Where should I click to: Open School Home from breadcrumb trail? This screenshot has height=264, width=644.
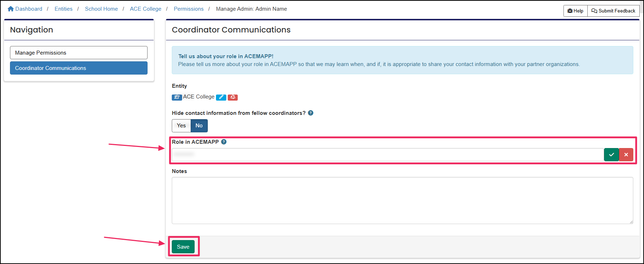pyautogui.click(x=101, y=9)
